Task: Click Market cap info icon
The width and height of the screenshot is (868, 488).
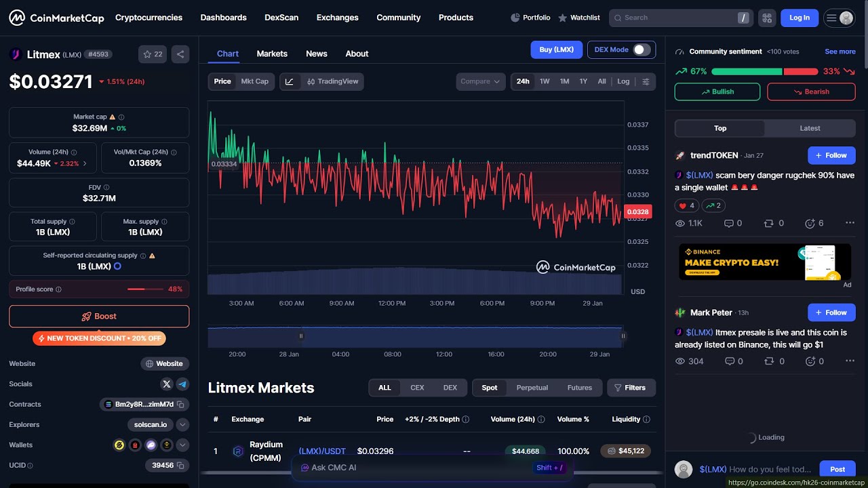Action: point(121,117)
